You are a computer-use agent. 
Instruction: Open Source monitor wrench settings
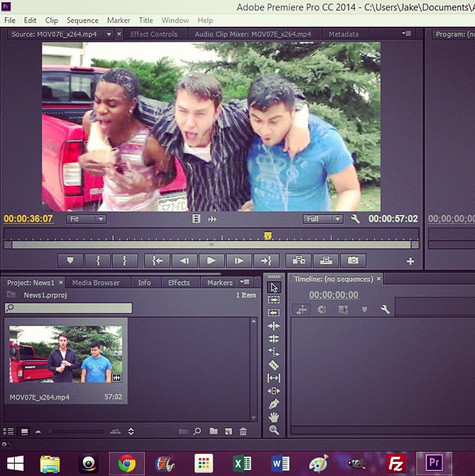(x=355, y=219)
